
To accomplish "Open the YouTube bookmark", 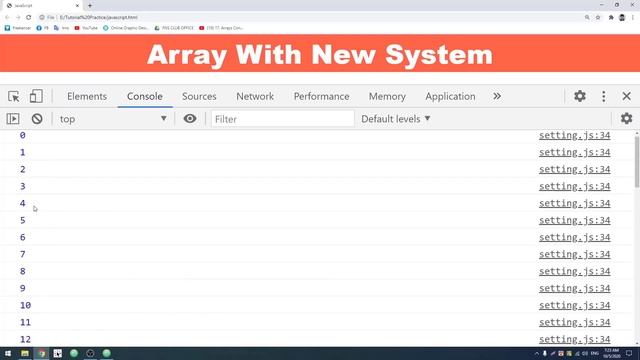I will [86, 28].
